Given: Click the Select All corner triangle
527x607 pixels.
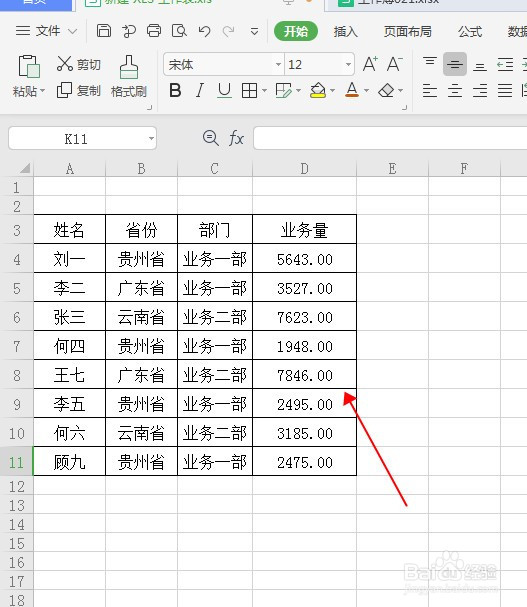Looking at the screenshot, I should tap(25, 168).
